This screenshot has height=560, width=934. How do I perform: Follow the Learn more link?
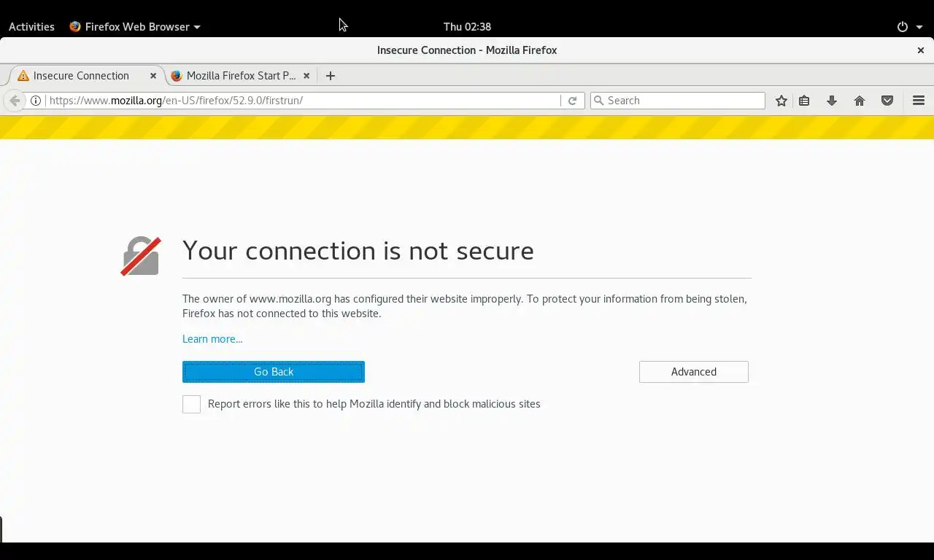(x=212, y=339)
